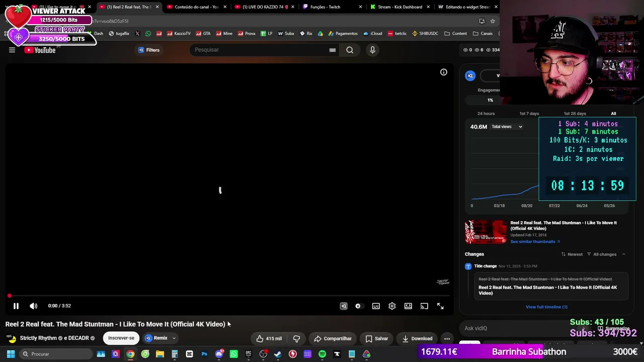The width and height of the screenshot is (644, 362).
Task: Open Spotify from the taskbar
Action: (x=322, y=354)
